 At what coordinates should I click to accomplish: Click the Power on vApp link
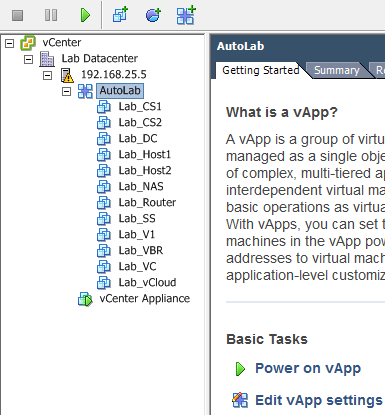tap(308, 368)
